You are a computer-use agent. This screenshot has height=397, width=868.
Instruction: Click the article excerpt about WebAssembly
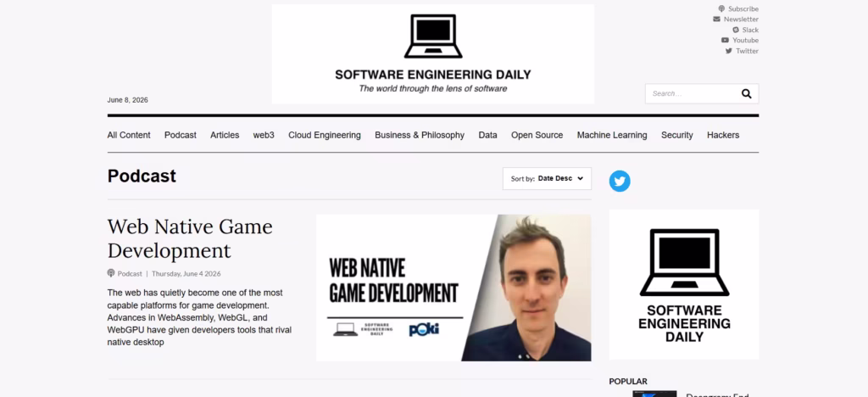coord(199,317)
